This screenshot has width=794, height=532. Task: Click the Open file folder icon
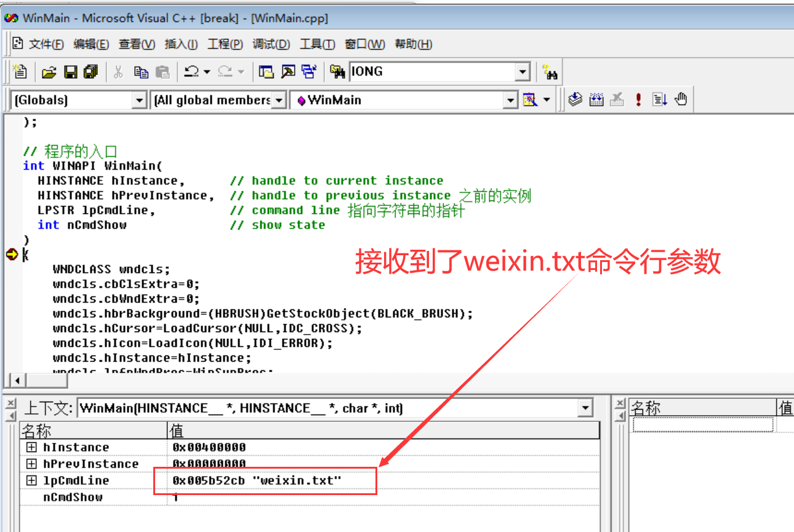49,72
